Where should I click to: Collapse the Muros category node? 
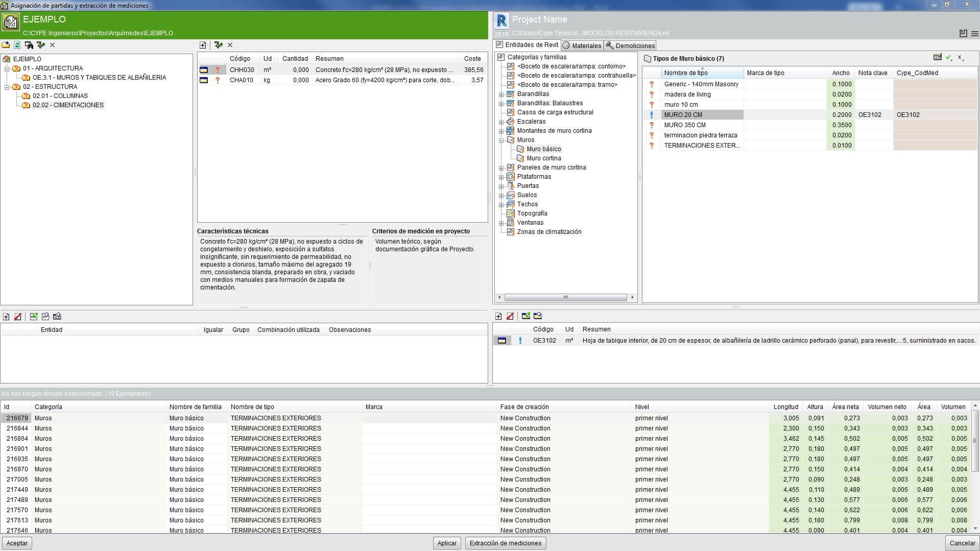pyautogui.click(x=501, y=140)
